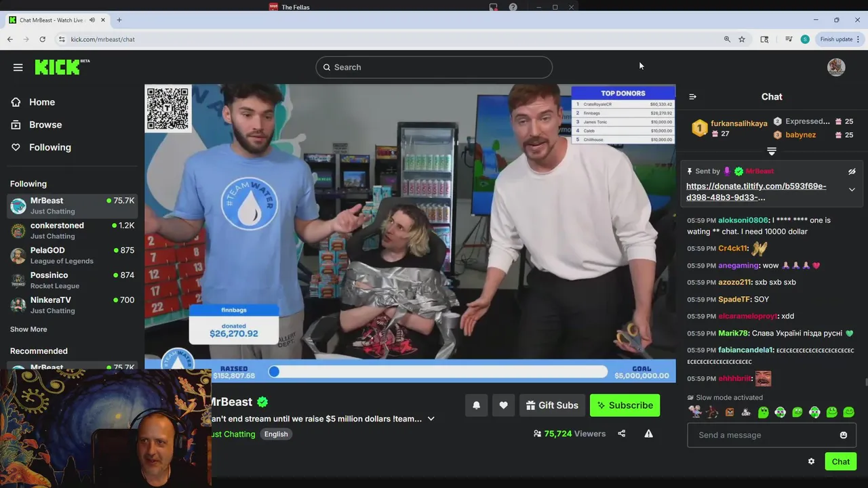Click the address bar URL kick.com/mrbeast/chat
Viewport: 868px width, 488px height.
pyautogui.click(x=103, y=39)
